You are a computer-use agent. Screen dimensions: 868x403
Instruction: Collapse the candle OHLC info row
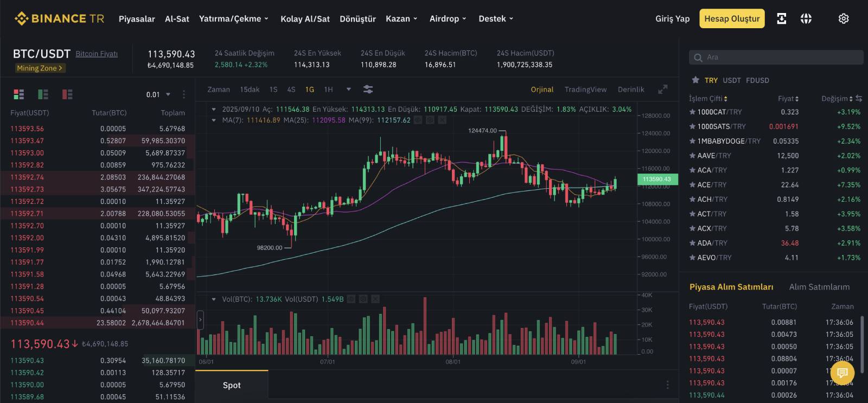tap(214, 110)
